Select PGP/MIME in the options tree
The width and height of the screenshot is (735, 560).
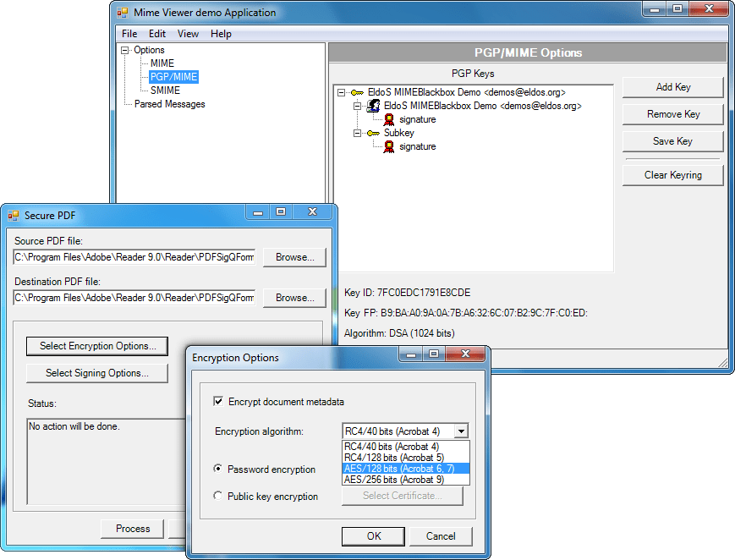pos(174,77)
